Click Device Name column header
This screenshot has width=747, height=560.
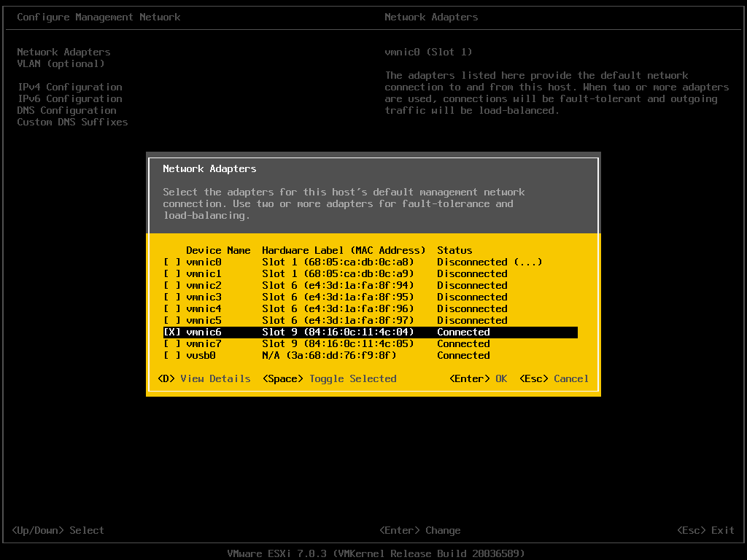pyautogui.click(x=218, y=251)
